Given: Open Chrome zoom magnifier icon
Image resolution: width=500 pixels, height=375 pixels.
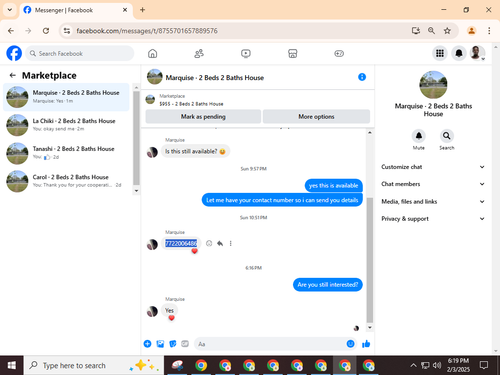Looking at the screenshot, I should (x=431, y=31).
